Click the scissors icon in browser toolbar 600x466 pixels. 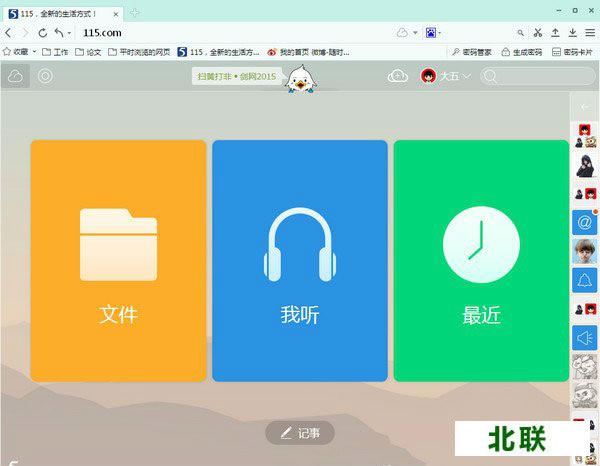(538, 32)
